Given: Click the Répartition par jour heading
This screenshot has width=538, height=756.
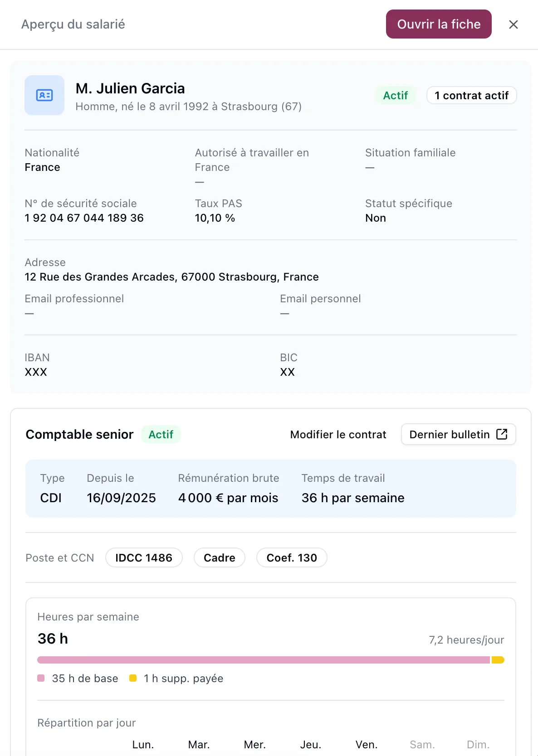Looking at the screenshot, I should point(87,723).
